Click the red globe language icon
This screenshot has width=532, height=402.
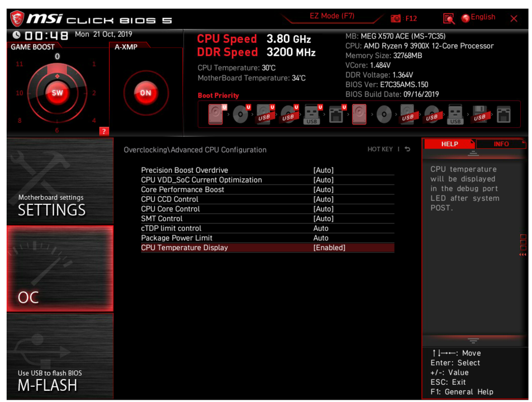(465, 18)
